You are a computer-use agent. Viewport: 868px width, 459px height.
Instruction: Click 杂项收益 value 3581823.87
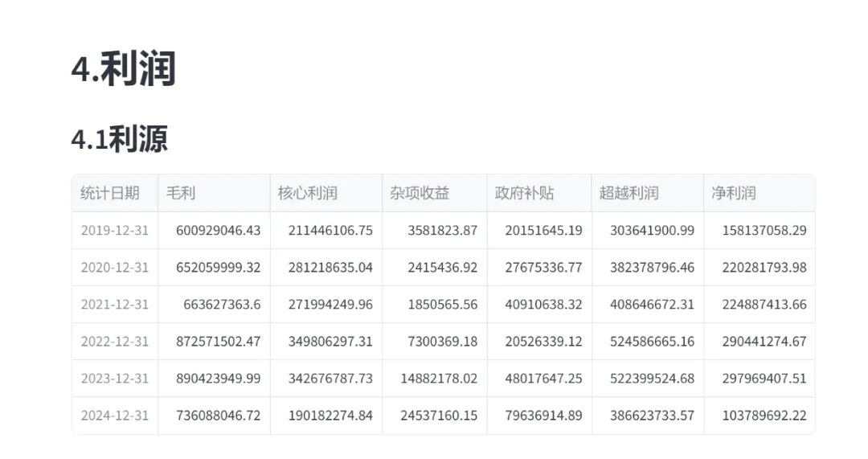434,231
